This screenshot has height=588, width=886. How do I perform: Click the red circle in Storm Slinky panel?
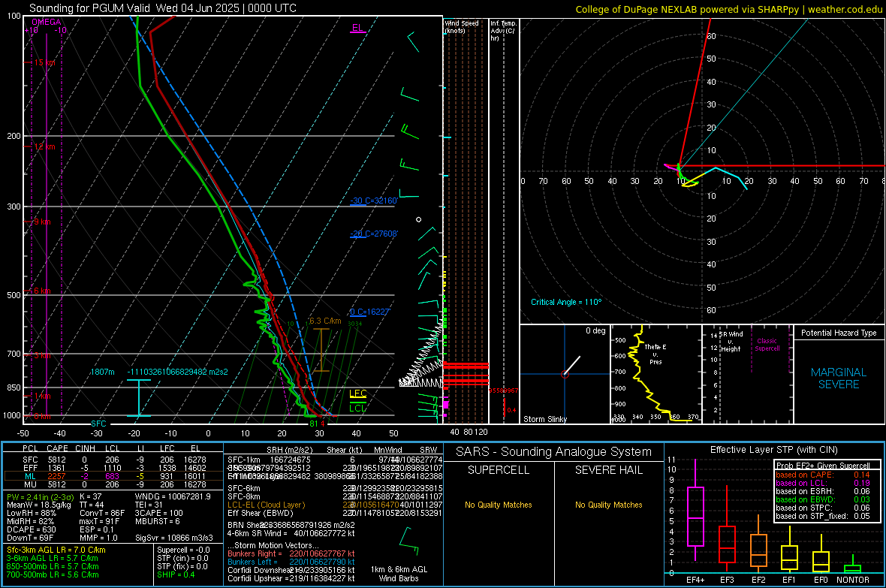coord(565,374)
